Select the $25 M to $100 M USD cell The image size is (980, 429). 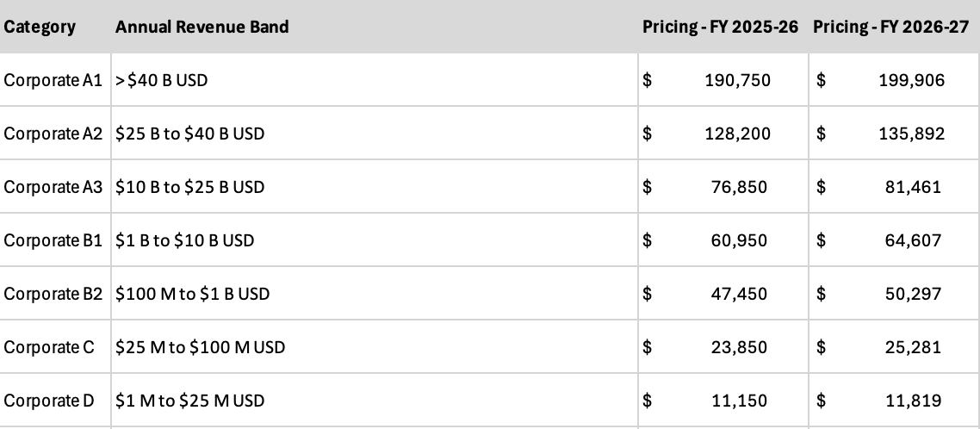[x=201, y=347]
